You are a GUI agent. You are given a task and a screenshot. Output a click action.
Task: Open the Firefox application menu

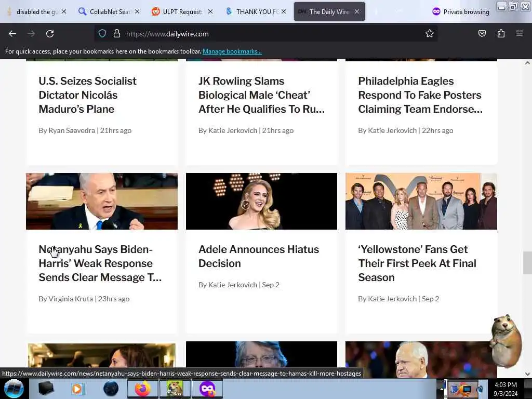pyautogui.click(x=520, y=33)
